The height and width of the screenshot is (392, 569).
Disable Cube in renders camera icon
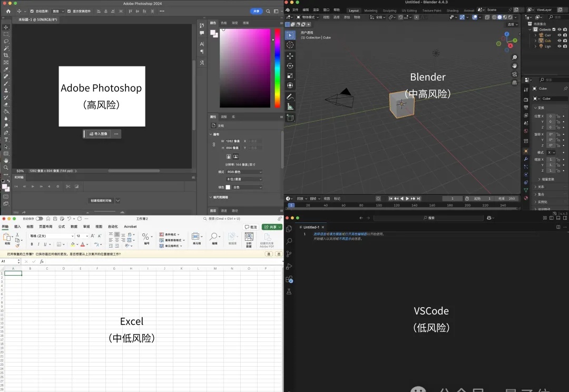[565, 41]
